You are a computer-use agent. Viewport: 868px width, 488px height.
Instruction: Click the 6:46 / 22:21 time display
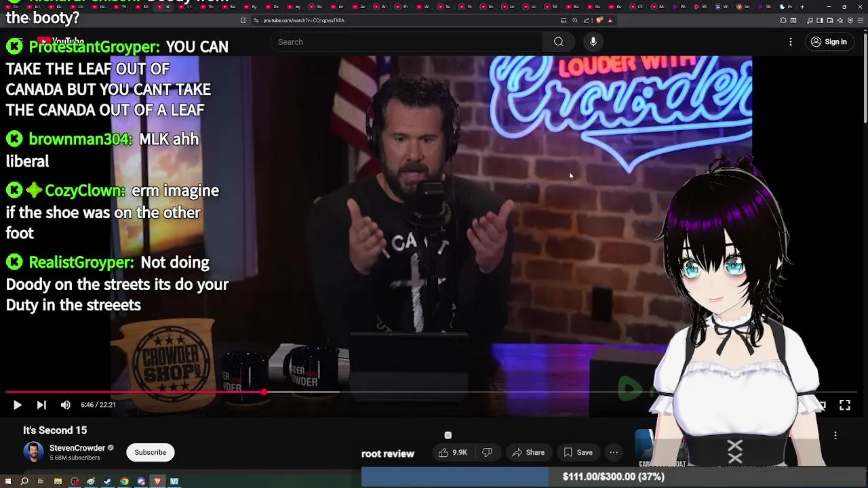[x=98, y=405]
